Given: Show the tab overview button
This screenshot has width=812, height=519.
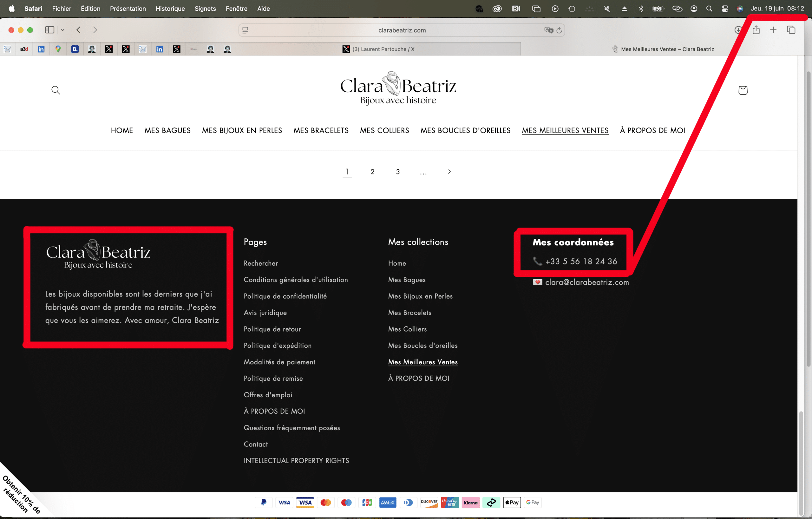Looking at the screenshot, I should point(791,30).
